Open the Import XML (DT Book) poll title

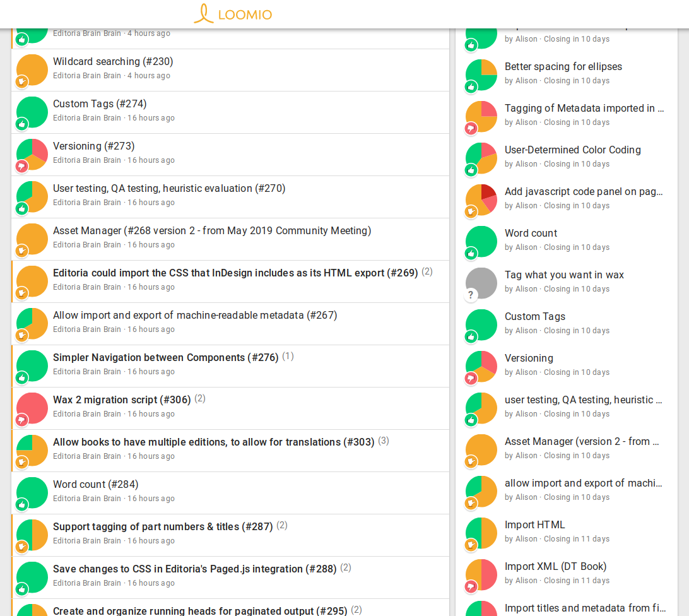pos(555,566)
